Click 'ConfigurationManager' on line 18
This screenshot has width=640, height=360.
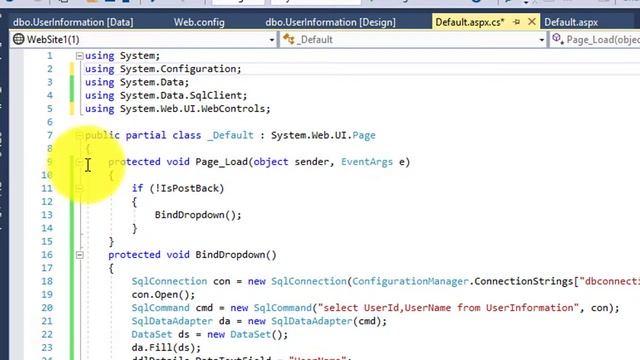pos(410,281)
